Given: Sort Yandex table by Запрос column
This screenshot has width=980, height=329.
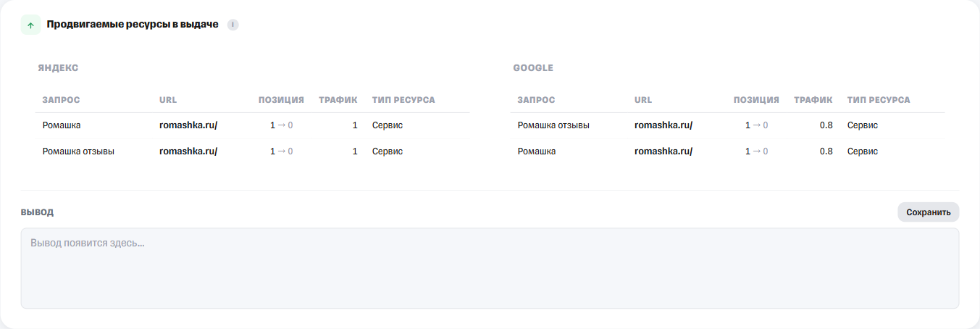Looking at the screenshot, I should coord(62,100).
